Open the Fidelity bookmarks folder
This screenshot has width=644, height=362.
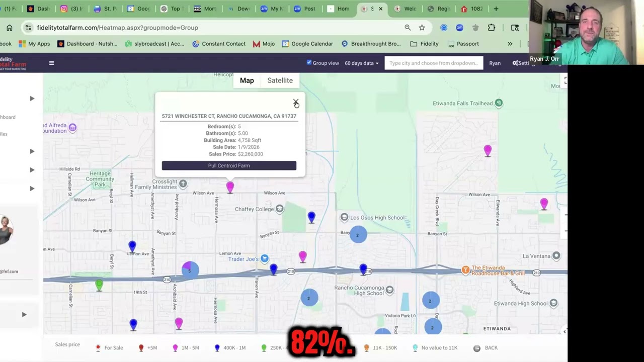pos(424,44)
